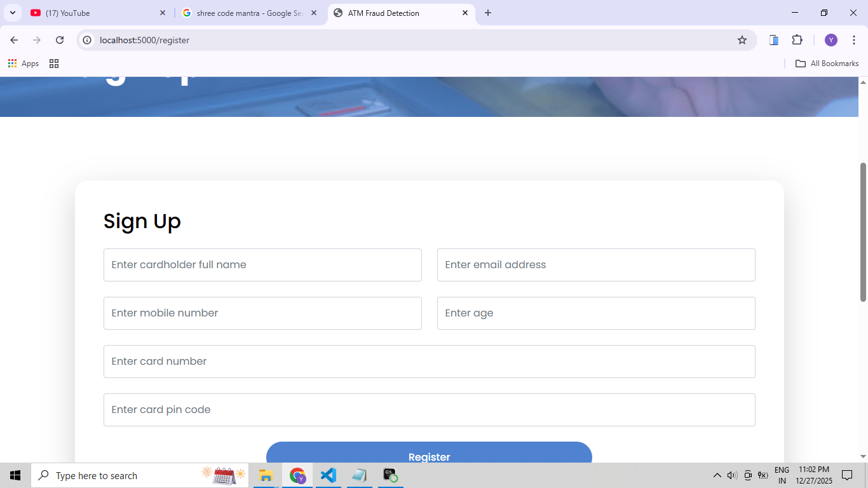Click the cardholder full name field
Screen dimensions: 868x488
tap(262, 265)
